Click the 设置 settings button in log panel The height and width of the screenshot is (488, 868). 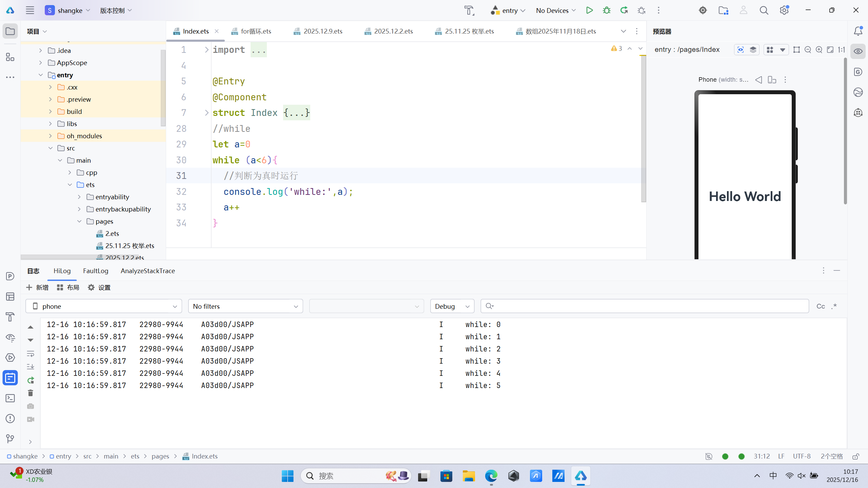(x=99, y=287)
